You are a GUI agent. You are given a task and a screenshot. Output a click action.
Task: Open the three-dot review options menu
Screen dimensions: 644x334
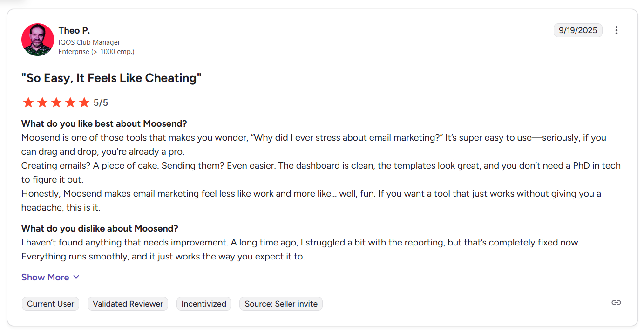click(x=616, y=30)
